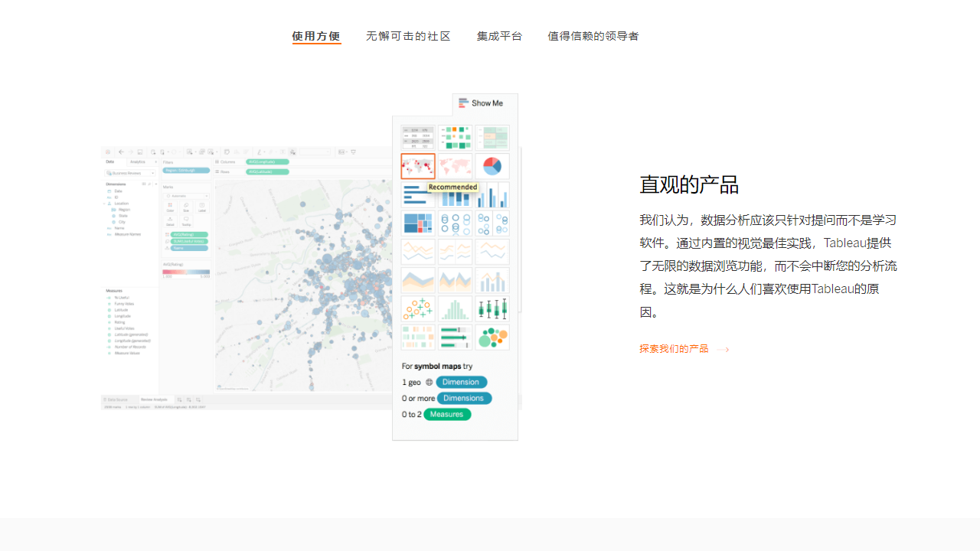Viewport: 980px width, 551px height.
Task: Select the Detail mark card
Action: (x=170, y=221)
